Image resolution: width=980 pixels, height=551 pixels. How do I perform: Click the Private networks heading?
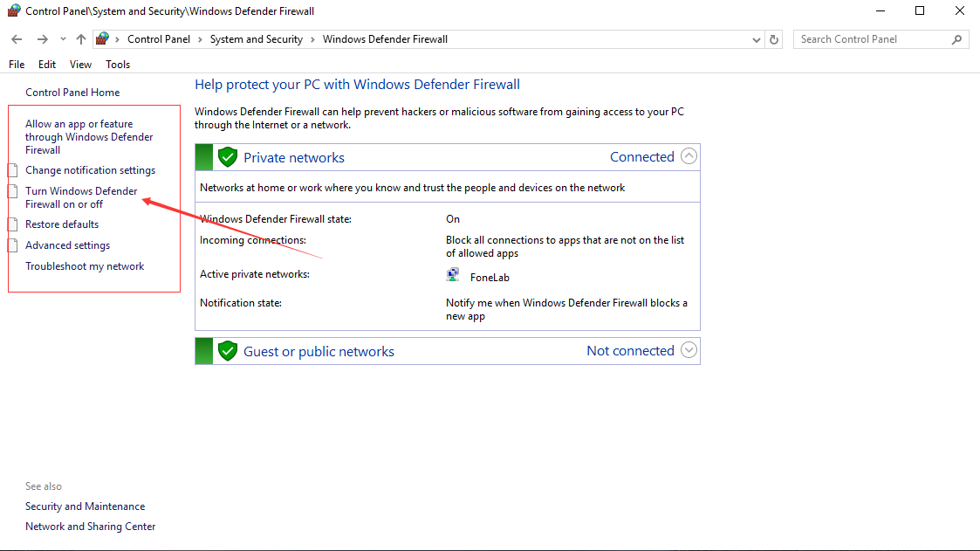coord(294,157)
